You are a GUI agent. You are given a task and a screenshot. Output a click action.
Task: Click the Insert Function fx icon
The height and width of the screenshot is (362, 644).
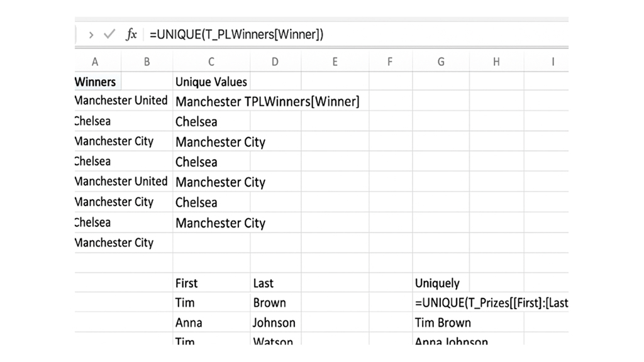[x=131, y=35]
